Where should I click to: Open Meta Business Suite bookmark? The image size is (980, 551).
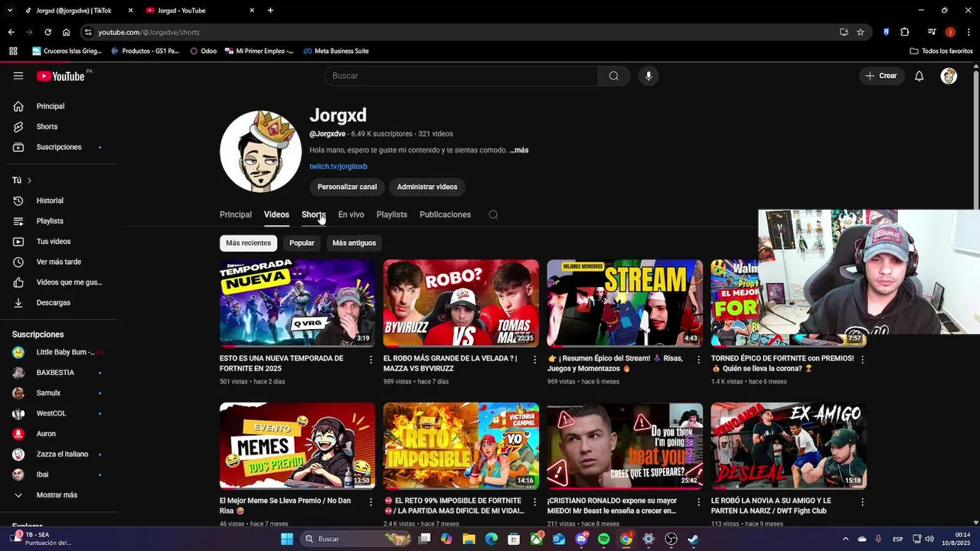click(336, 51)
